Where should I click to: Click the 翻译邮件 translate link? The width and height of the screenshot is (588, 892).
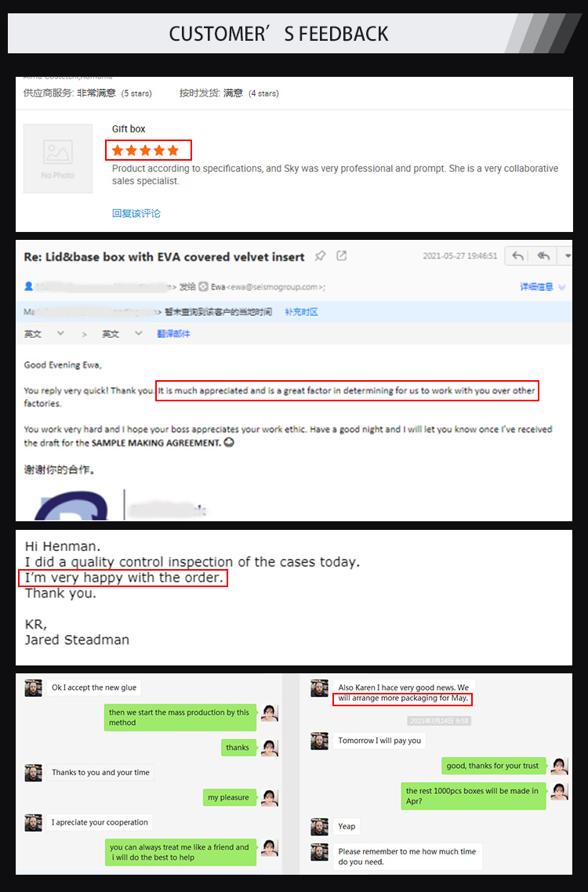173,334
